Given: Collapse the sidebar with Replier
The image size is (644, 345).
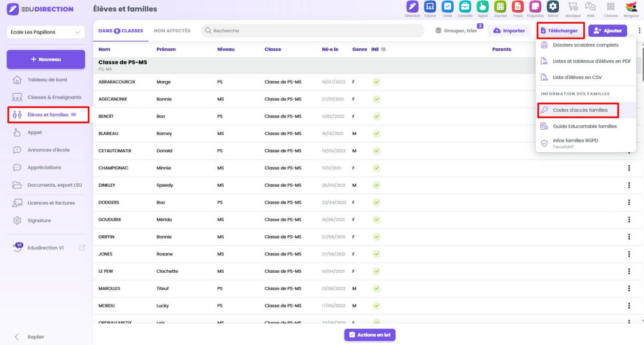Looking at the screenshot, I should (30, 337).
